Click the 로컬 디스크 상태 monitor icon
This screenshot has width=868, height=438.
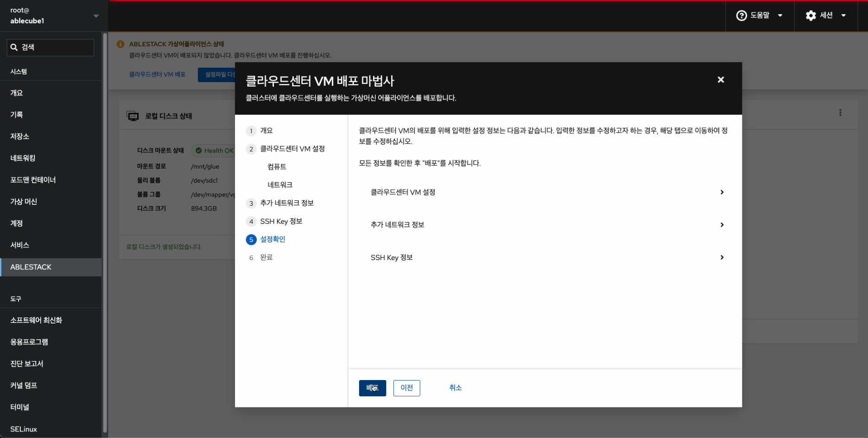pyautogui.click(x=133, y=116)
